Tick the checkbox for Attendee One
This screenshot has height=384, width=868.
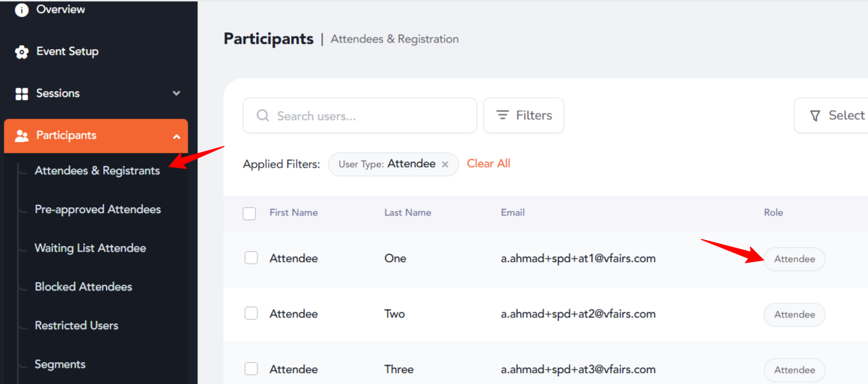click(x=251, y=258)
